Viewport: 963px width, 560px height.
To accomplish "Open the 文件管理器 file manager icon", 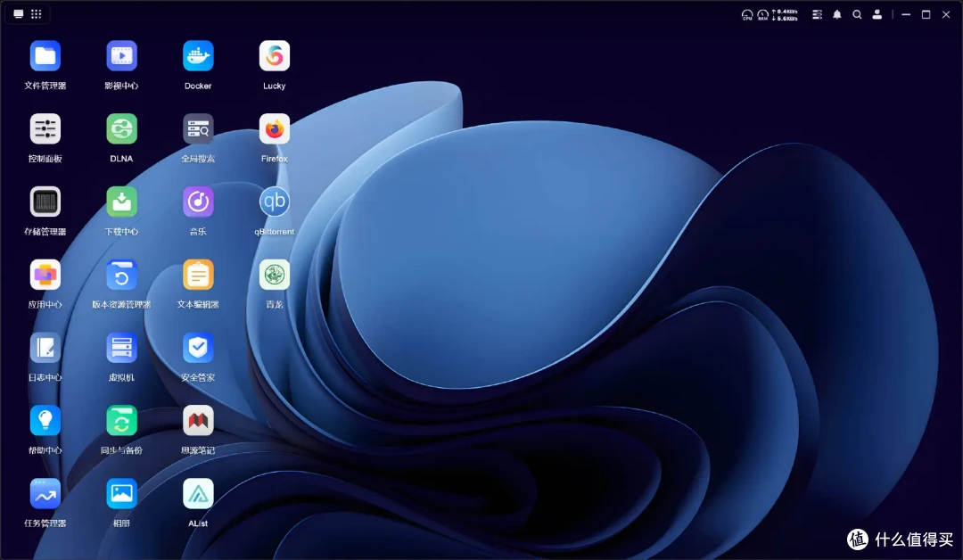I will 45,56.
